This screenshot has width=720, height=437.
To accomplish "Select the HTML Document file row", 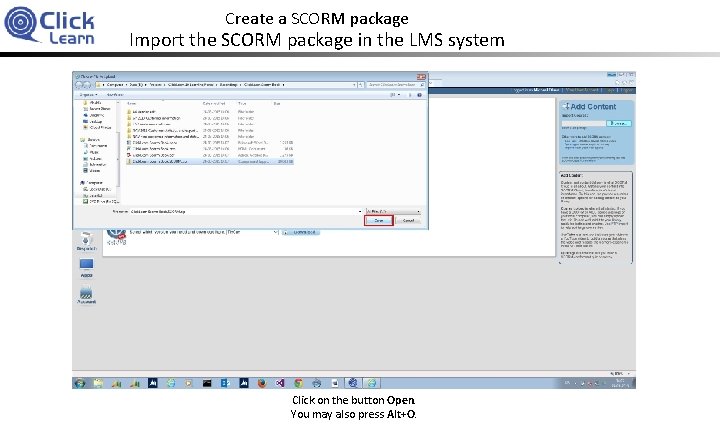I will [210, 149].
